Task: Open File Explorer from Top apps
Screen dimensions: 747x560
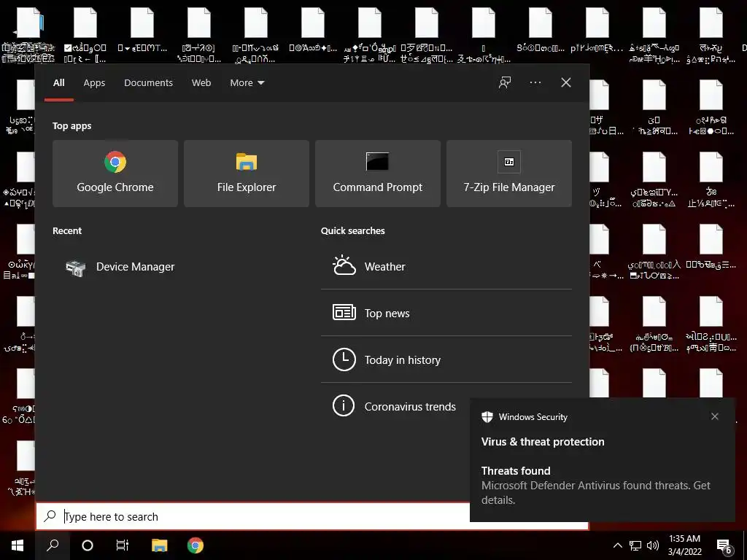Action: [247, 174]
